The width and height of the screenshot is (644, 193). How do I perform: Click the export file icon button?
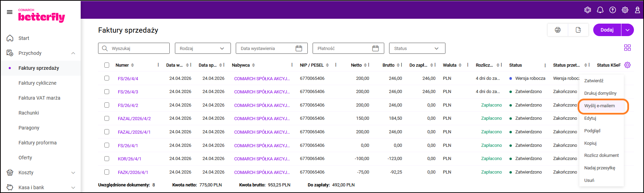(x=578, y=30)
